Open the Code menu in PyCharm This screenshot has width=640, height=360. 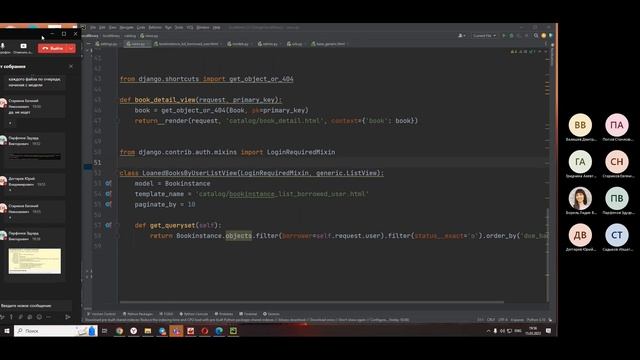click(141, 27)
